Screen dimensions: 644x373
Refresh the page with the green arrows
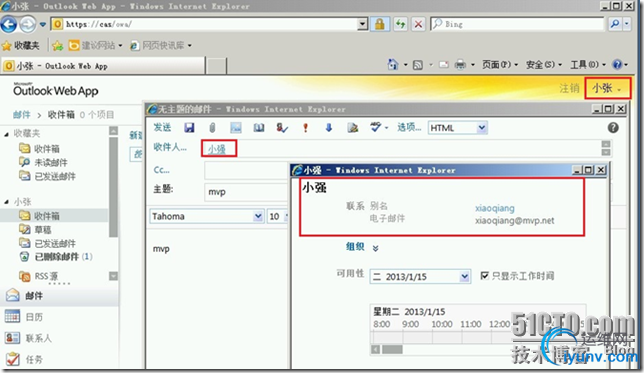click(x=400, y=24)
